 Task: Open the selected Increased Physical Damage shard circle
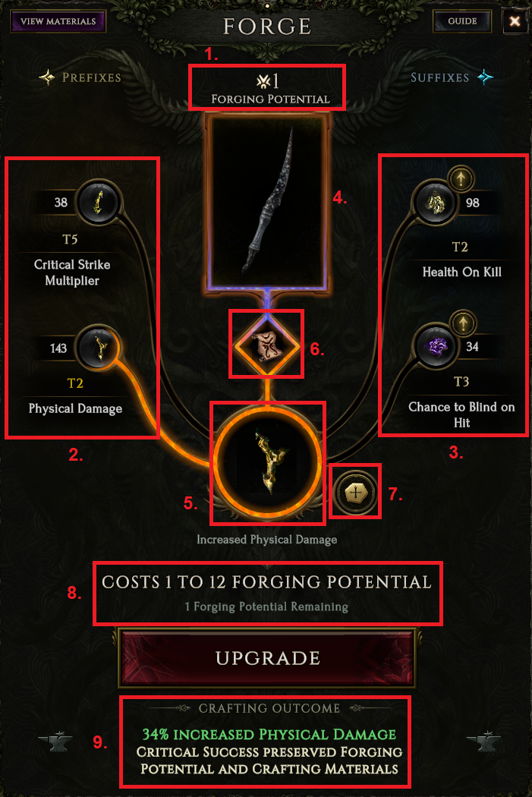[267, 462]
